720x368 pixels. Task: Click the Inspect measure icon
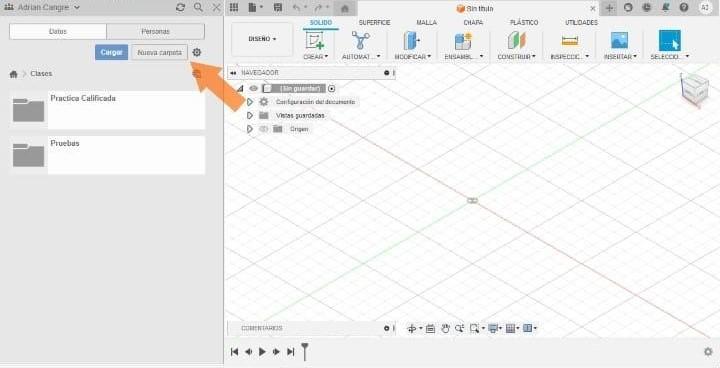click(x=569, y=41)
